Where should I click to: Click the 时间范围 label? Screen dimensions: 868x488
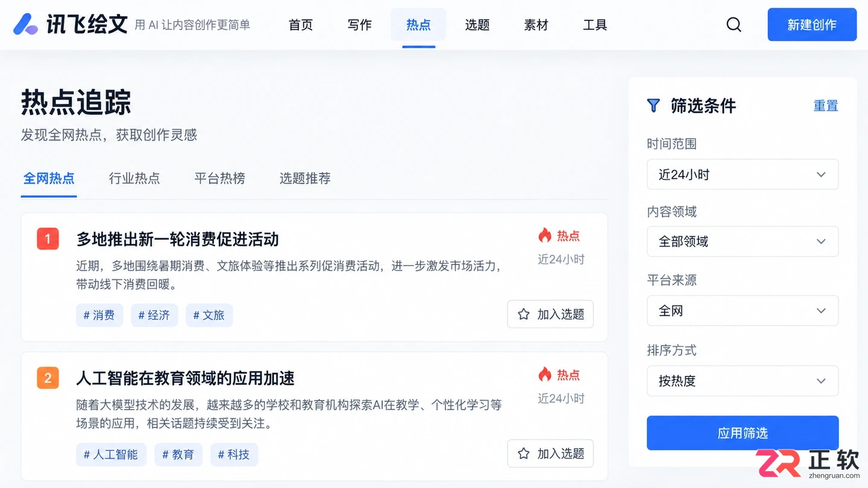pyautogui.click(x=671, y=144)
